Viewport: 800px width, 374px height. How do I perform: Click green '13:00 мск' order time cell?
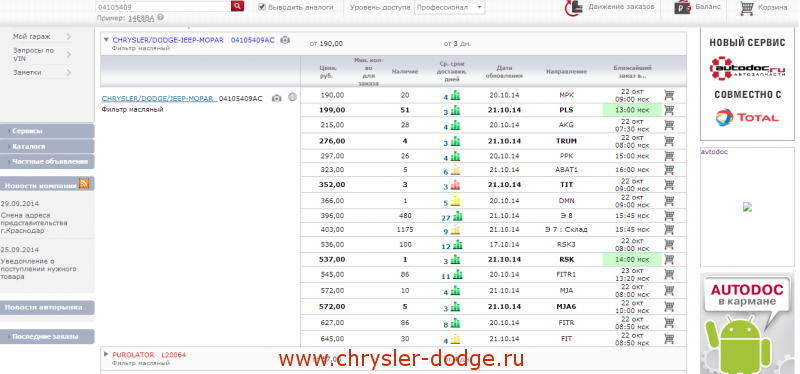(x=632, y=110)
